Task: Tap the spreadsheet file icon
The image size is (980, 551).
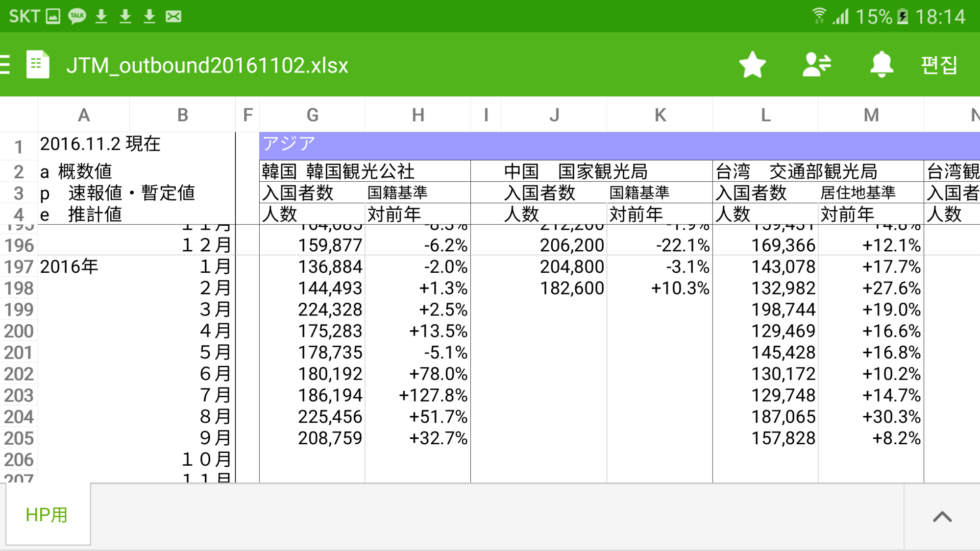Action: pos(38,65)
